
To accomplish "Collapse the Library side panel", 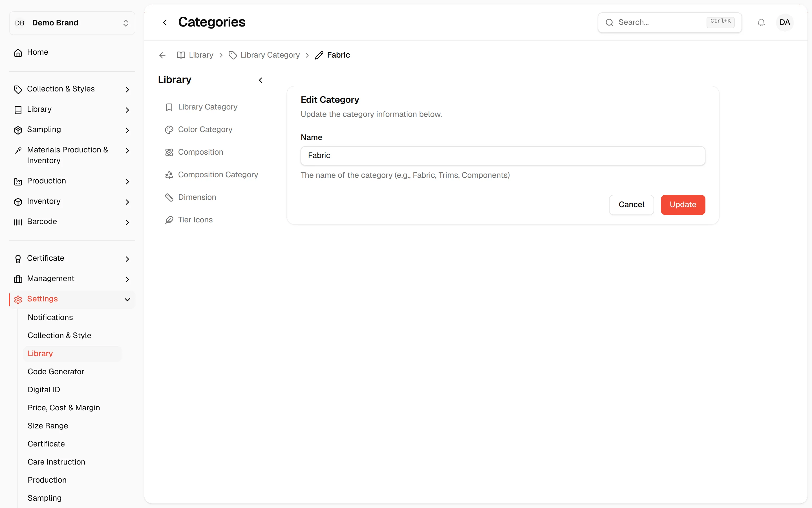I will pyautogui.click(x=261, y=80).
